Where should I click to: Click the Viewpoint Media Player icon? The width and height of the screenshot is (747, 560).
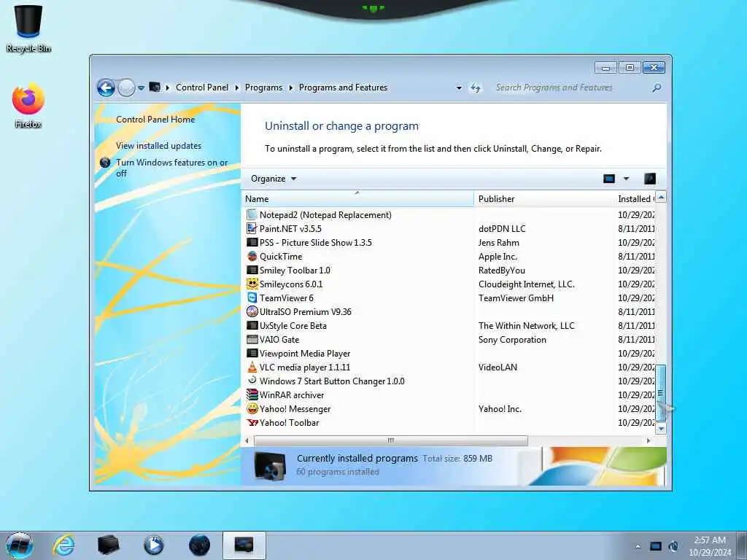[252, 354]
